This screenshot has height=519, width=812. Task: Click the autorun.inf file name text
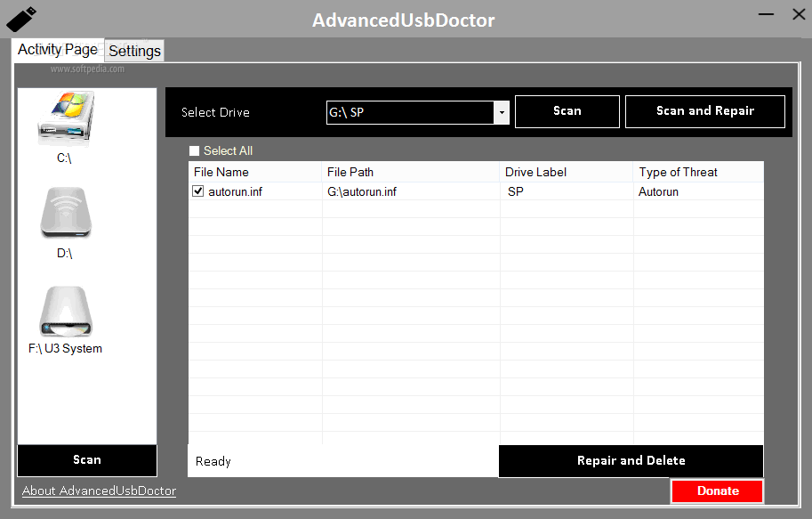click(x=235, y=191)
